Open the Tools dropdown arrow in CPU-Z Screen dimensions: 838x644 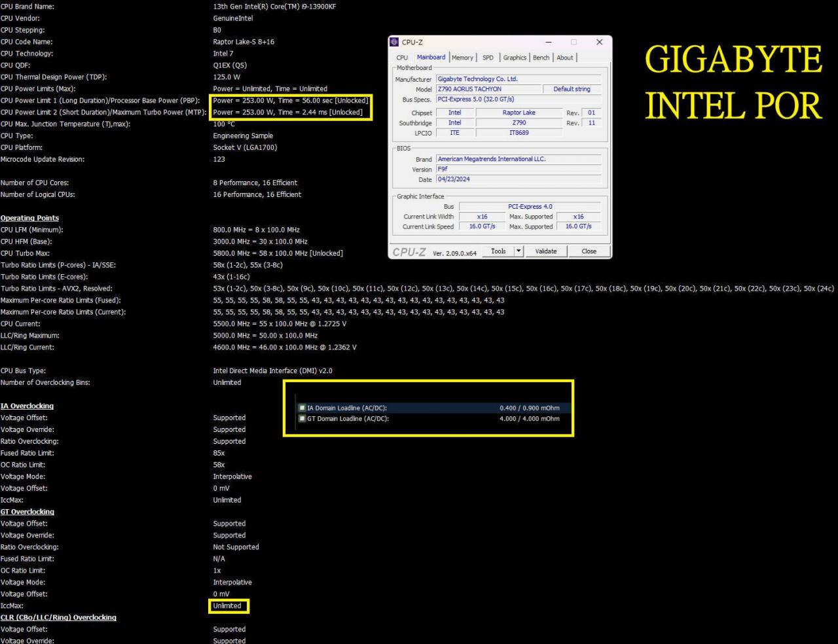coord(519,251)
